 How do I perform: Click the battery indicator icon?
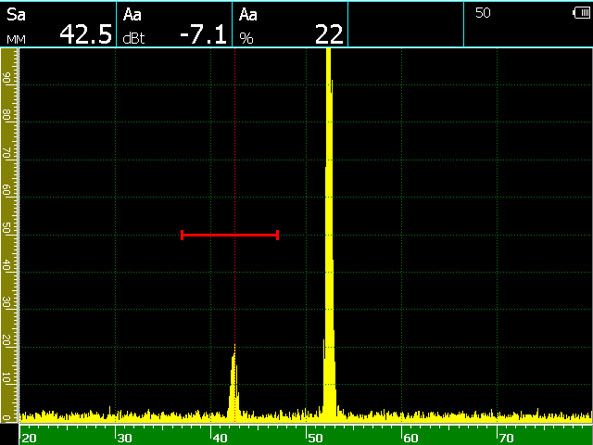[x=582, y=13]
